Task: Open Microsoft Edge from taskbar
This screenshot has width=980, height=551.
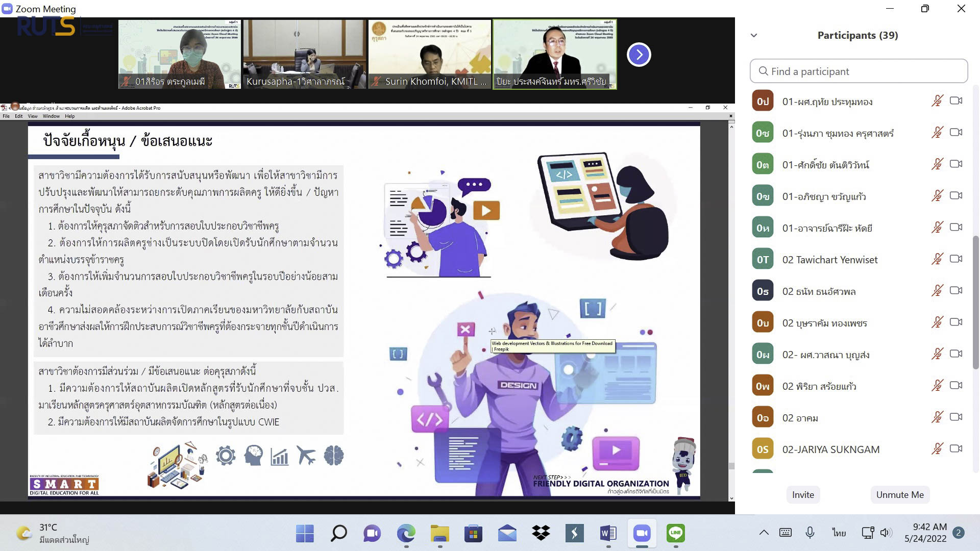Action: click(406, 534)
